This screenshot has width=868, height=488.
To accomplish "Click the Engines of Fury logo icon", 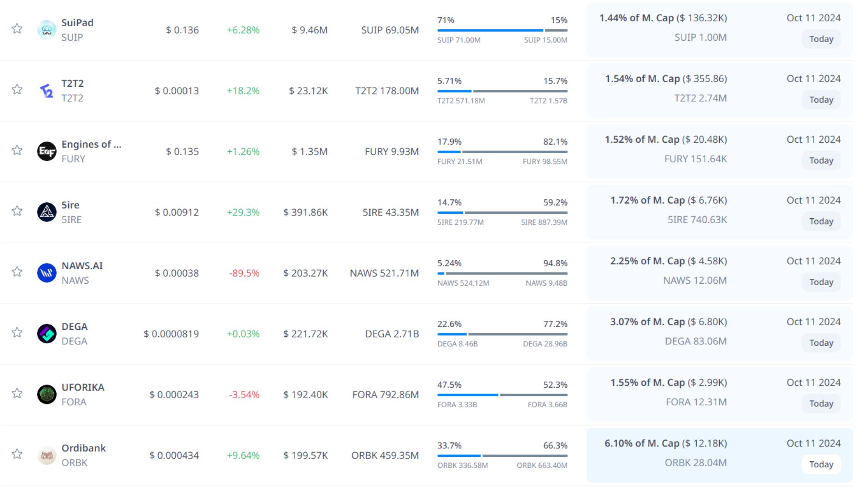I will [47, 151].
